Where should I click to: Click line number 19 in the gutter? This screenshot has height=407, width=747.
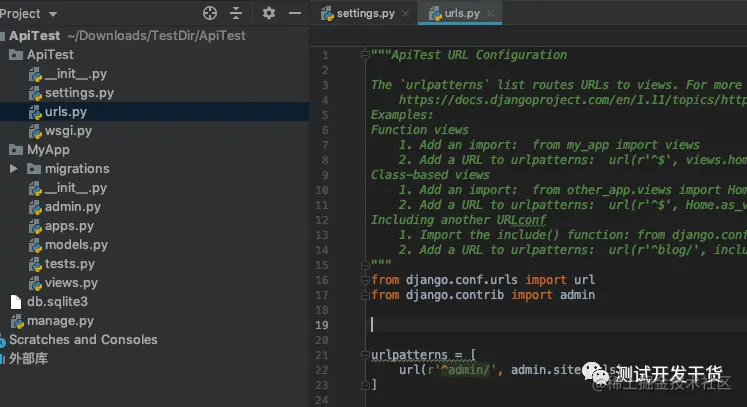[322, 325]
